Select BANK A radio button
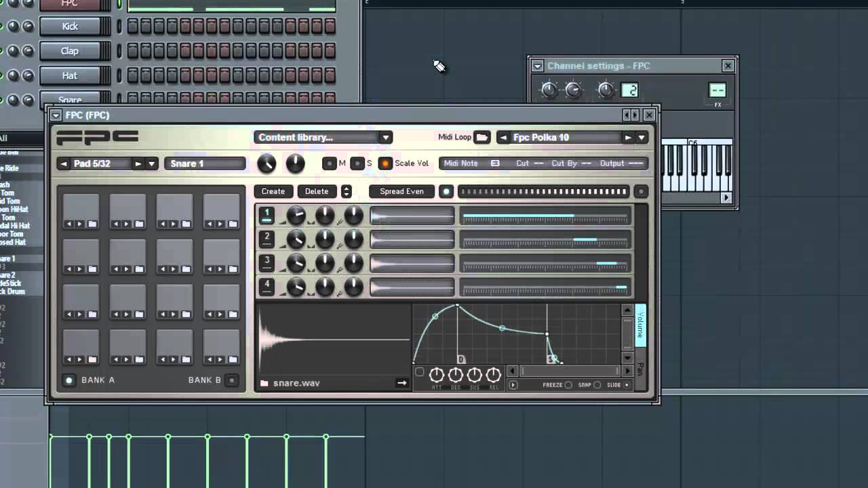 pos(68,380)
